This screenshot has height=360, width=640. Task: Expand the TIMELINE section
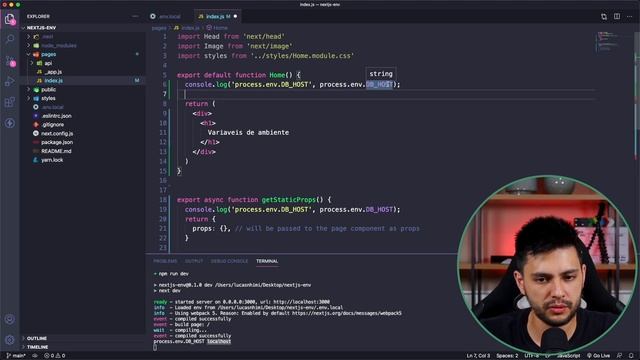click(37, 347)
